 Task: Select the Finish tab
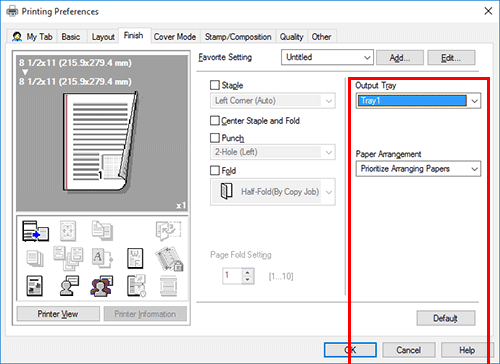click(134, 36)
